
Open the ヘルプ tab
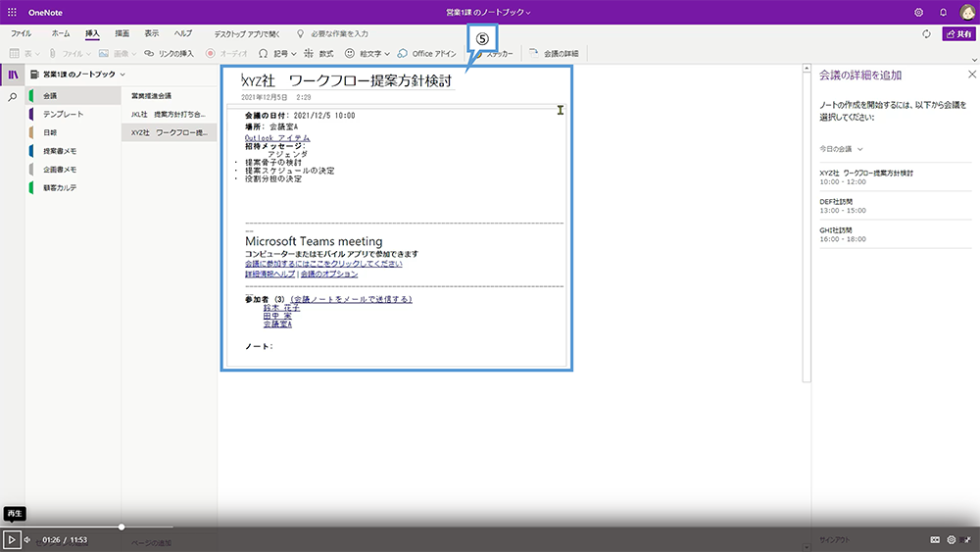click(183, 33)
